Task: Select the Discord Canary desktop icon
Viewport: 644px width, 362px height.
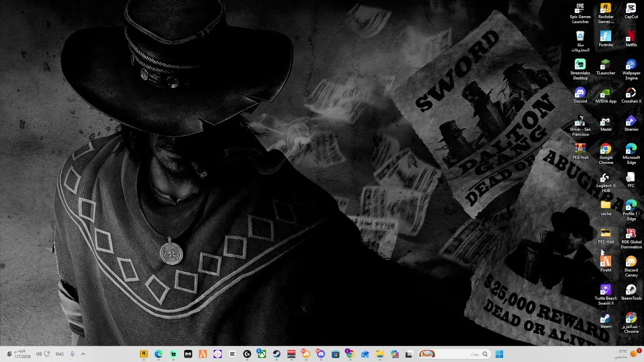Action: 631,267
